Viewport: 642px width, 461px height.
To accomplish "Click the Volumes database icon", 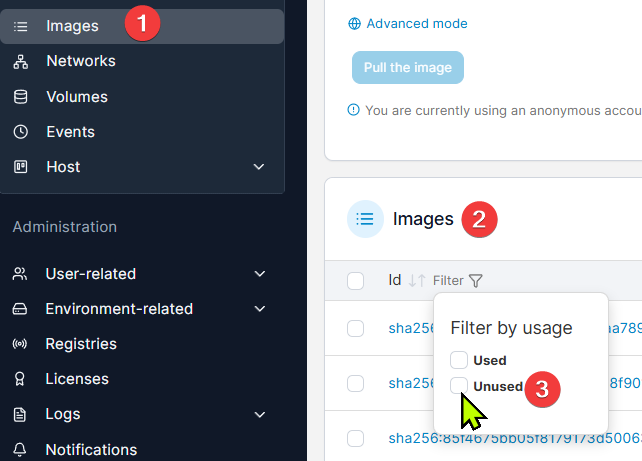I will 20,97.
